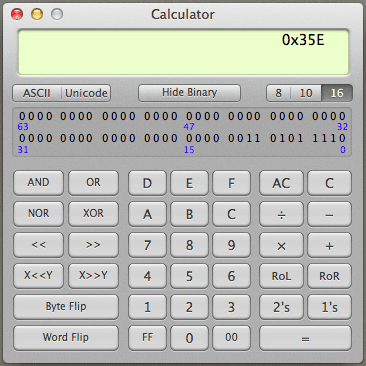Enter hex digit A

tap(147, 214)
